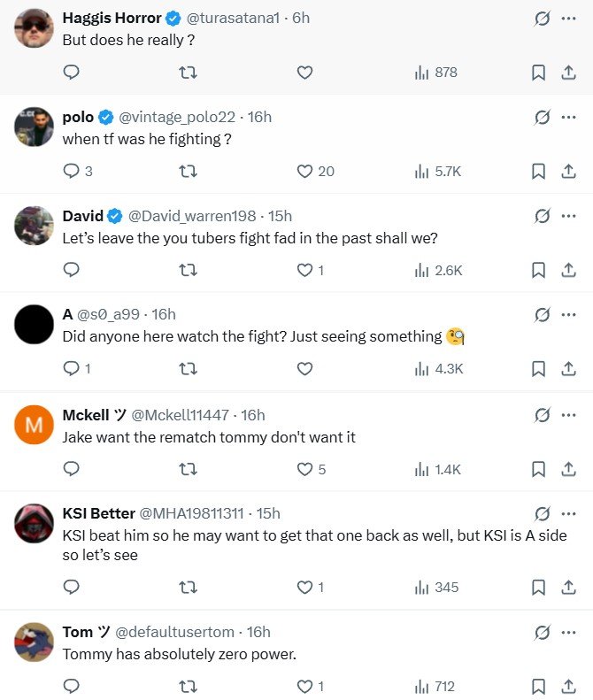Like Mckell's tweet about the rematch

coord(305,469)
